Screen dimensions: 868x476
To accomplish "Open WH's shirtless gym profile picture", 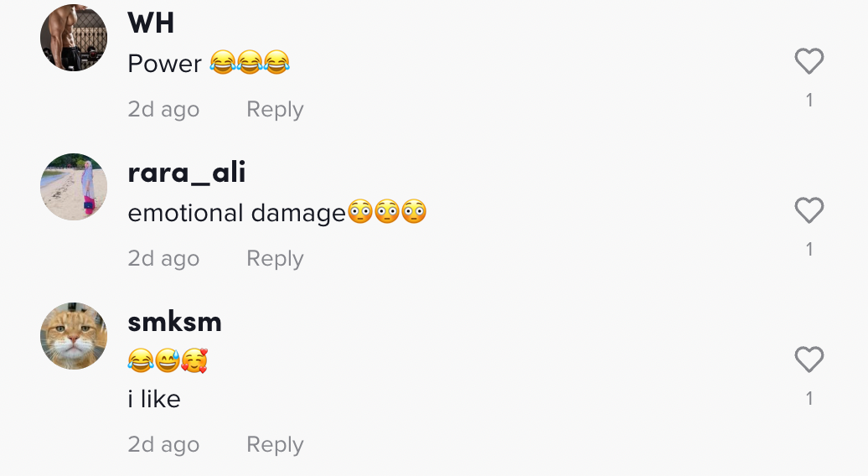I will pos(74,38).
